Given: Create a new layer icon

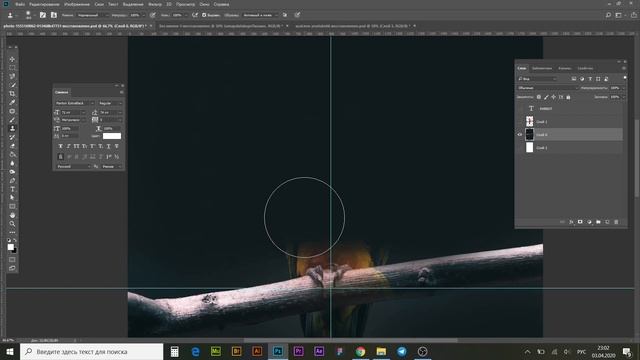Looking at the screenshot, I should [x=607, y=222].
